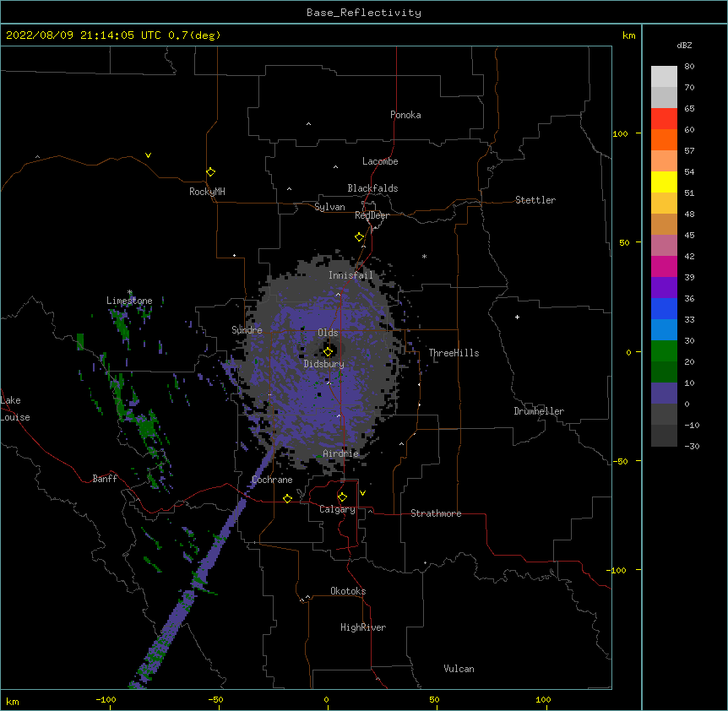This screenshot has width=728, height=711.
Task: Click the yellow diamond marker below Cochrane
Action: tap(287, 498)
